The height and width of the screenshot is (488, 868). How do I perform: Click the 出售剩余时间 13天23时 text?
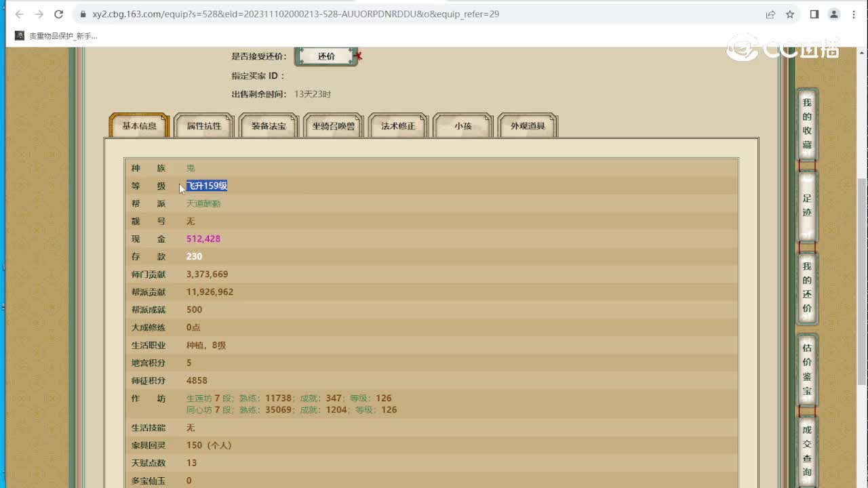[x=313, y=94]
